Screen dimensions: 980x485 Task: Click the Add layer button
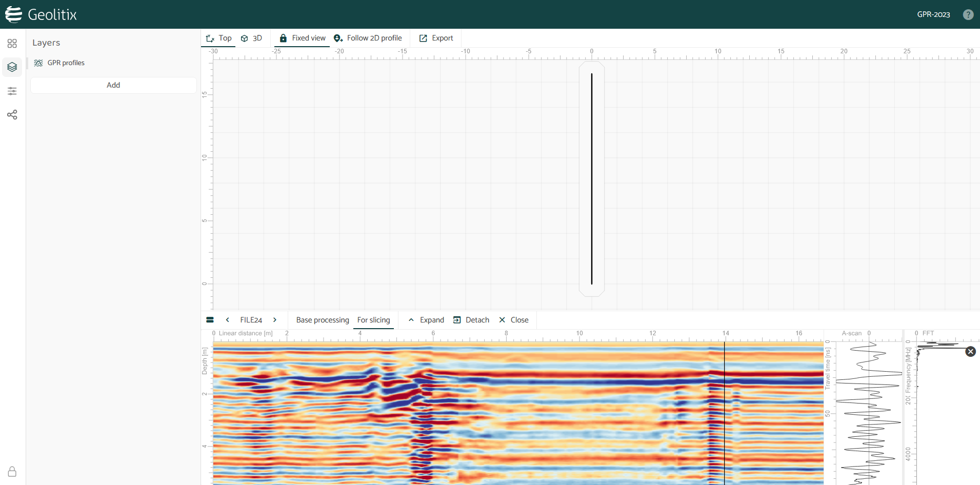tap(113, 85)
